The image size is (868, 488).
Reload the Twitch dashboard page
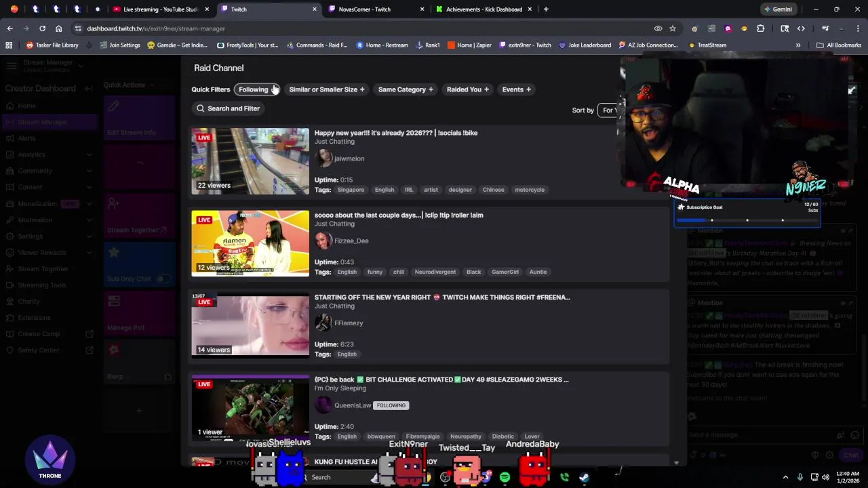coord(42,28)
